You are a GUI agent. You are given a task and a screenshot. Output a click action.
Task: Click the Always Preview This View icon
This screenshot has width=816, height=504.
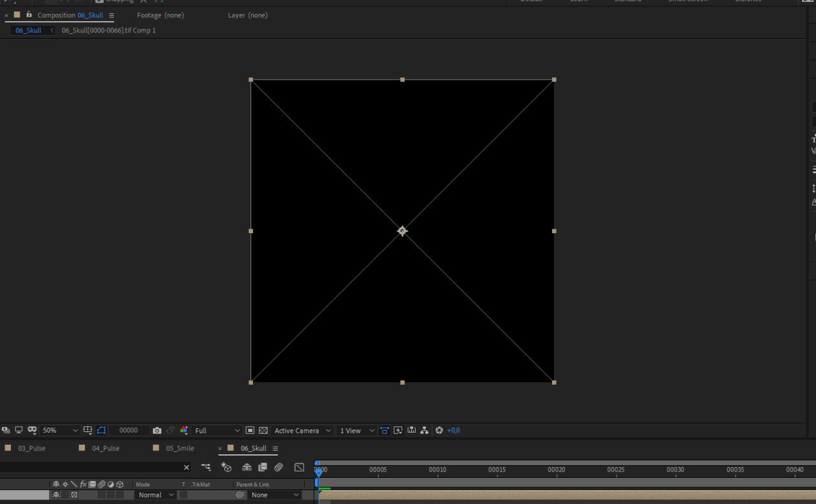click(x=6, y=431)
